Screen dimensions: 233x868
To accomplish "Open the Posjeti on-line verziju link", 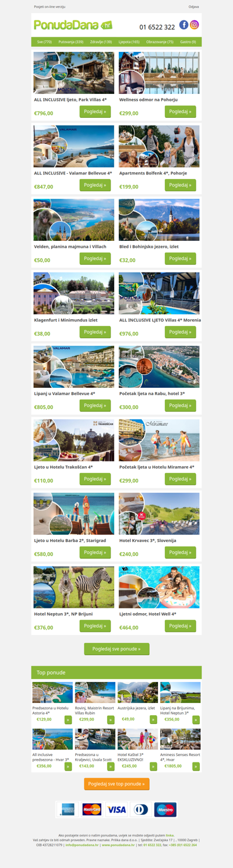I will 50,6.
